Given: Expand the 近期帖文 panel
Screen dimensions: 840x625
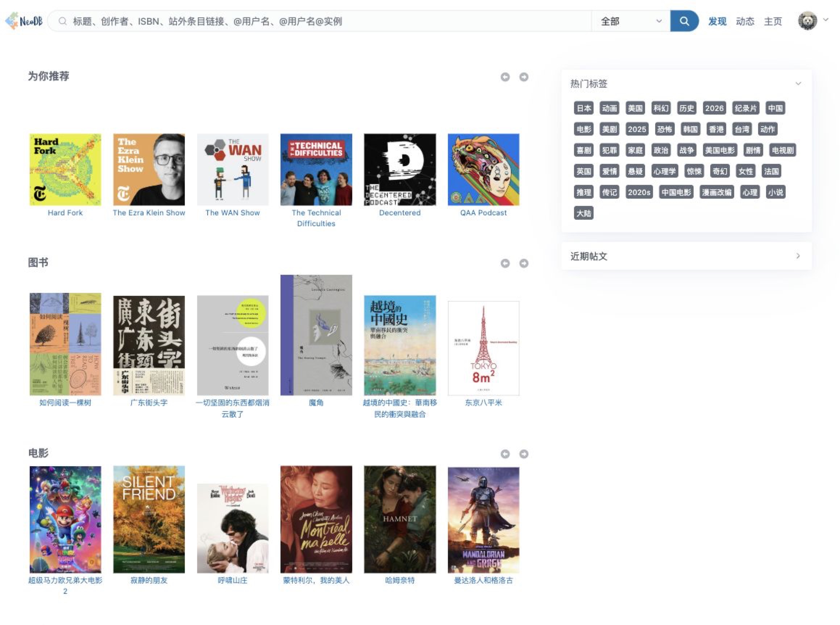Looking at the screenshot, I should pyautogui.click(x=798, y=256).
